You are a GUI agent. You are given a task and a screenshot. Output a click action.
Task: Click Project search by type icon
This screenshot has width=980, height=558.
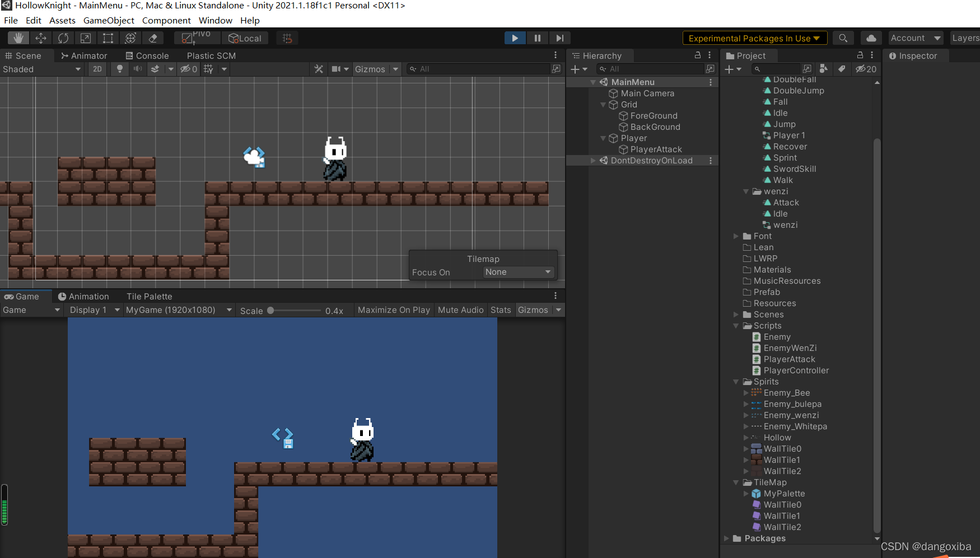[x=823, y=69]
